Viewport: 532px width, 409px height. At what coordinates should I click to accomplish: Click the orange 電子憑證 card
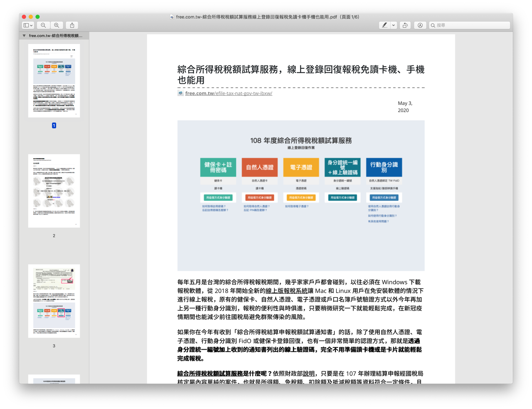click(x=301, y=168)
